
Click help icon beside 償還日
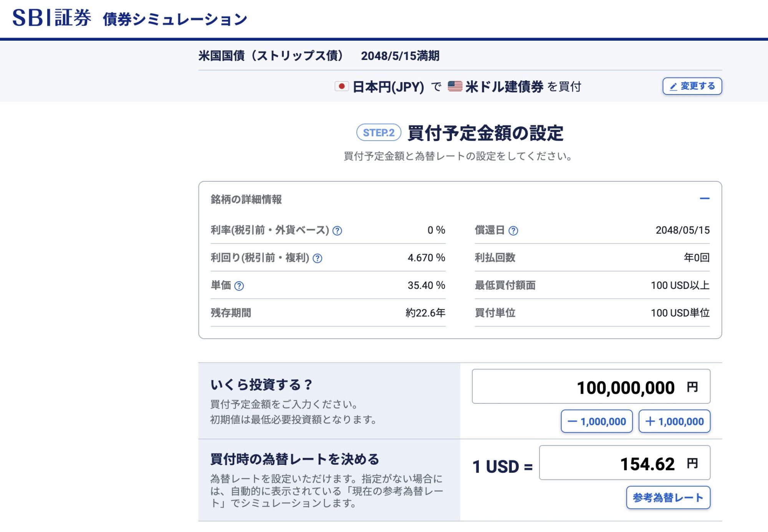(513, 230)
